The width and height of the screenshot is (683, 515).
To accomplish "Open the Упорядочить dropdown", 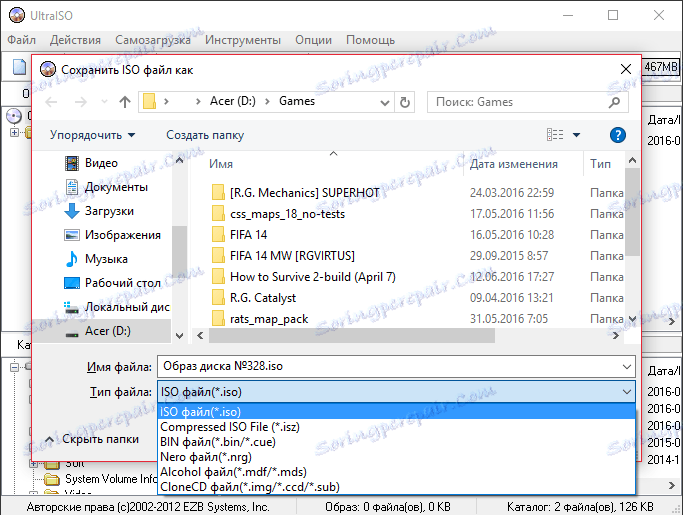I will coord(92,135).
